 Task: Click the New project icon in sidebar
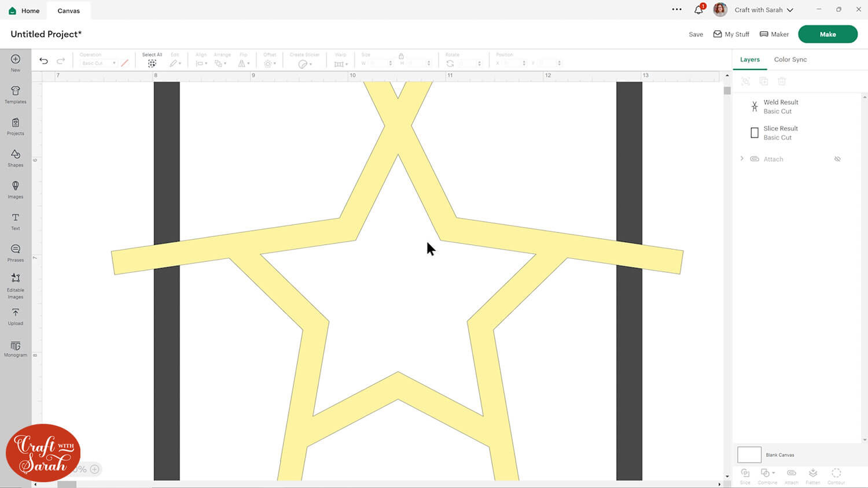(16, 62)
